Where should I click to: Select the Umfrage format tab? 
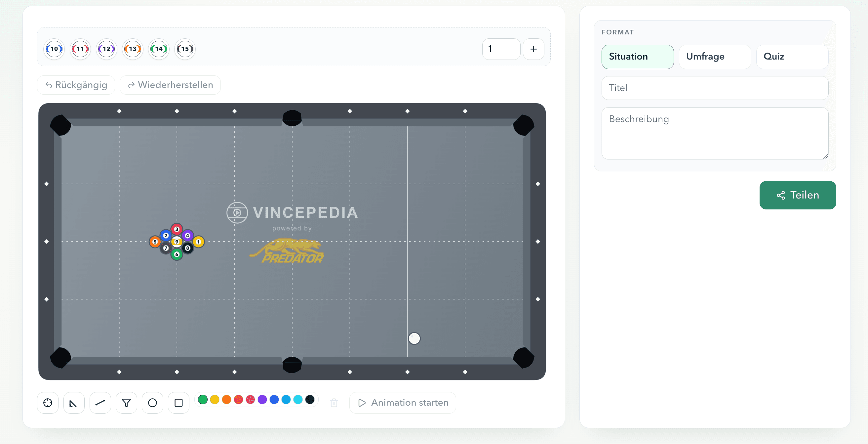(715, 57)
